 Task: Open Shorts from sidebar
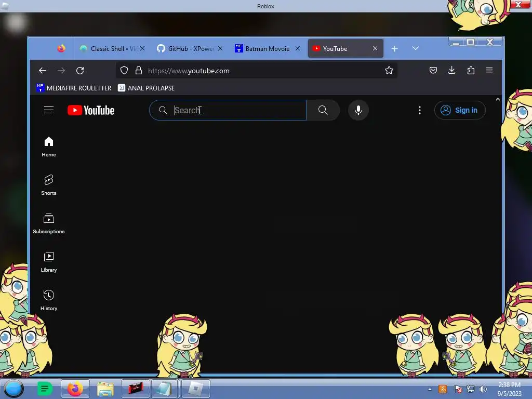click(49, 185)
